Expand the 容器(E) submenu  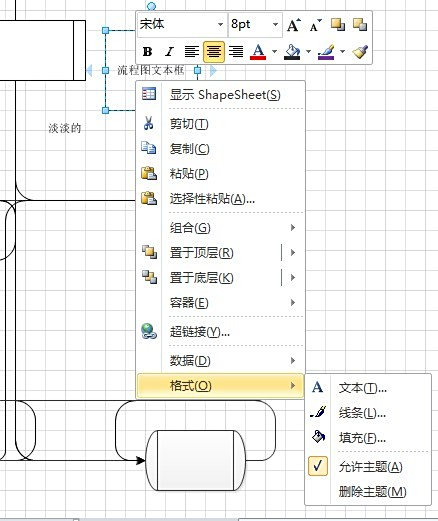[220, 303]
